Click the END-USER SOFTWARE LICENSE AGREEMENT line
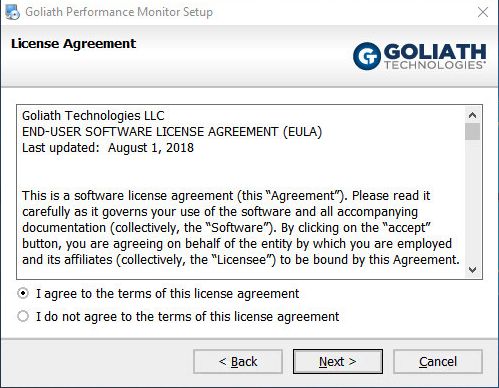 pyautogui.click(x=172, y=132)
